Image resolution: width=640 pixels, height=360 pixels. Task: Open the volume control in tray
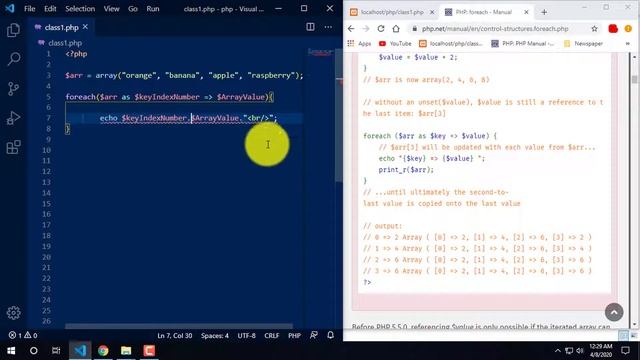[x=580, y=351]
